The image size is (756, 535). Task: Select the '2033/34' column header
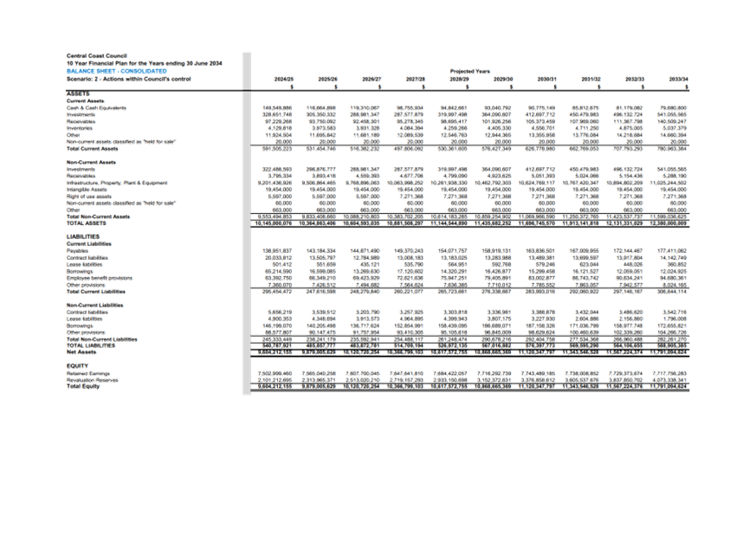tap(678, 79)
